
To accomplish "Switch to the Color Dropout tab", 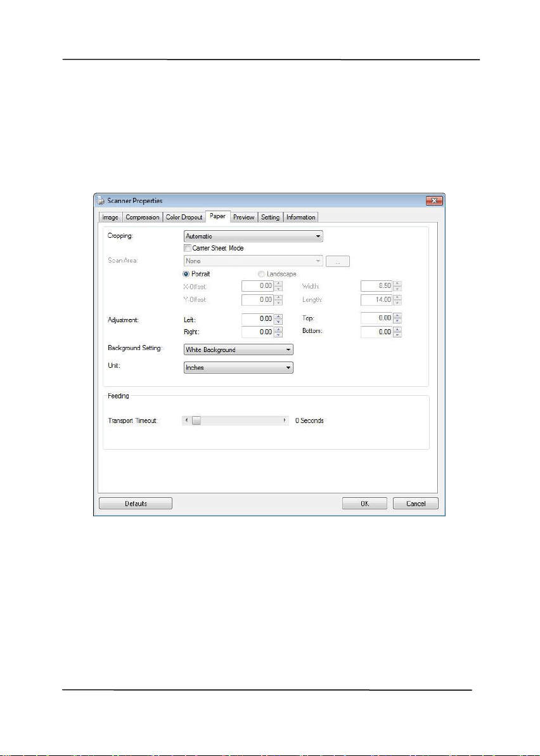I will pos(184,218).
